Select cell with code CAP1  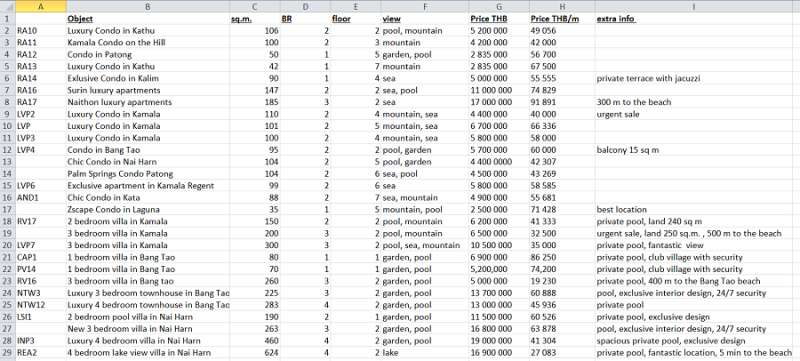pyautogui.click(x=40, y=257)
